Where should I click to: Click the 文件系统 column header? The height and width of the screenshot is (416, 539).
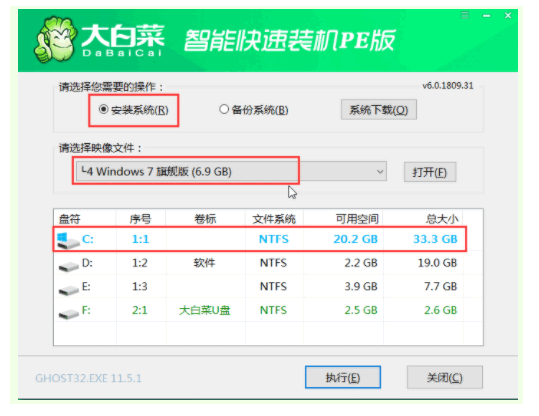274,219
